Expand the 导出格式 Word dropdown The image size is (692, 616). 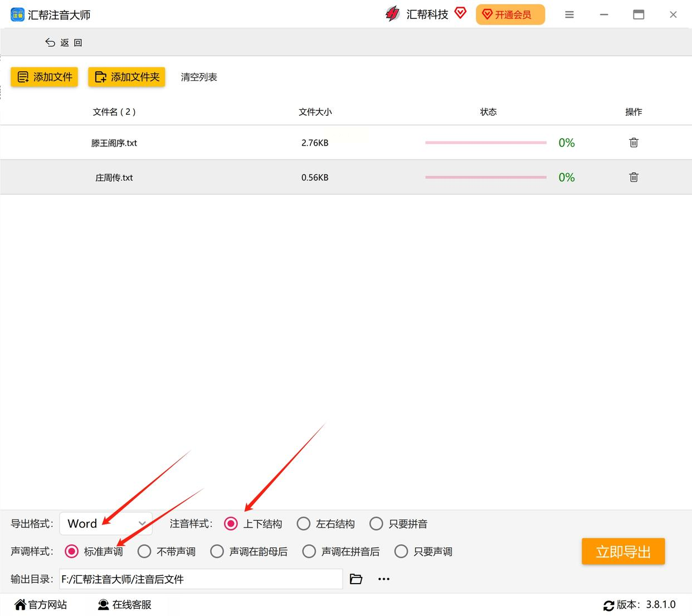point(106,523)
